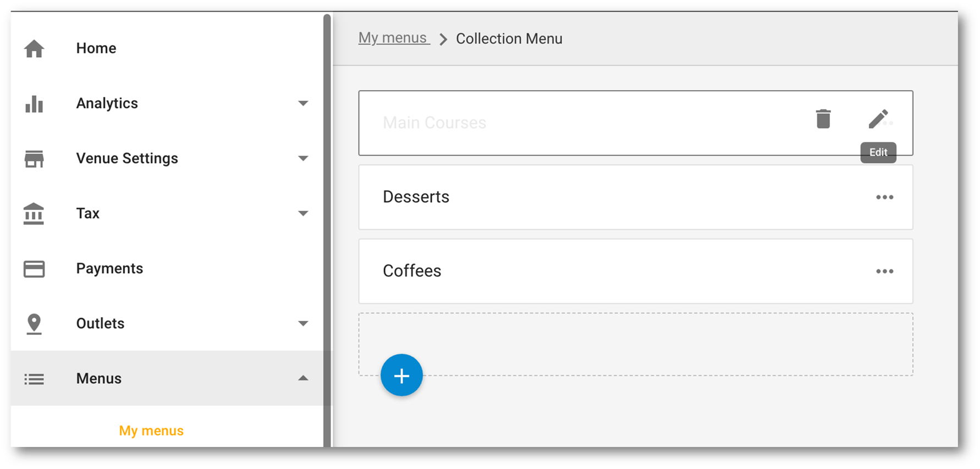The image size is (980, 469).
Task: Expand the Tax dropdown arrow
Action: (x=304, y=213)
